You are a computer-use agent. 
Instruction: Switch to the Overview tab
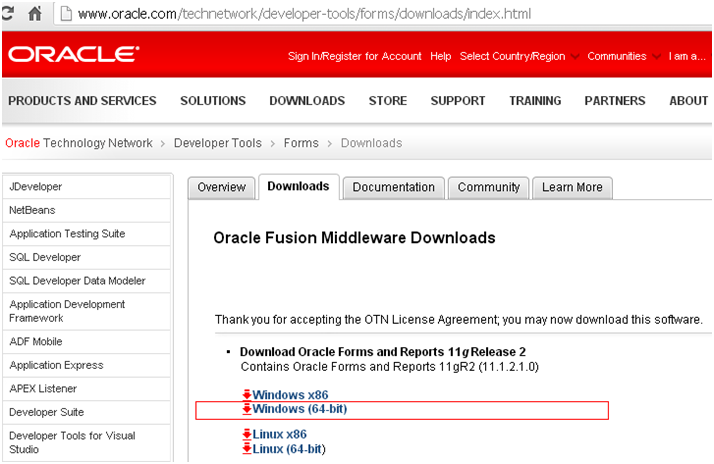pyautogui.click(x=221, y=188)
